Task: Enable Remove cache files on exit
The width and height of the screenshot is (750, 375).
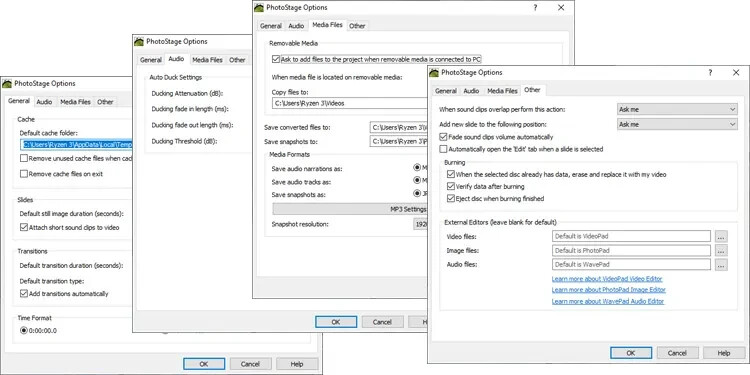Action: (24, 174)
